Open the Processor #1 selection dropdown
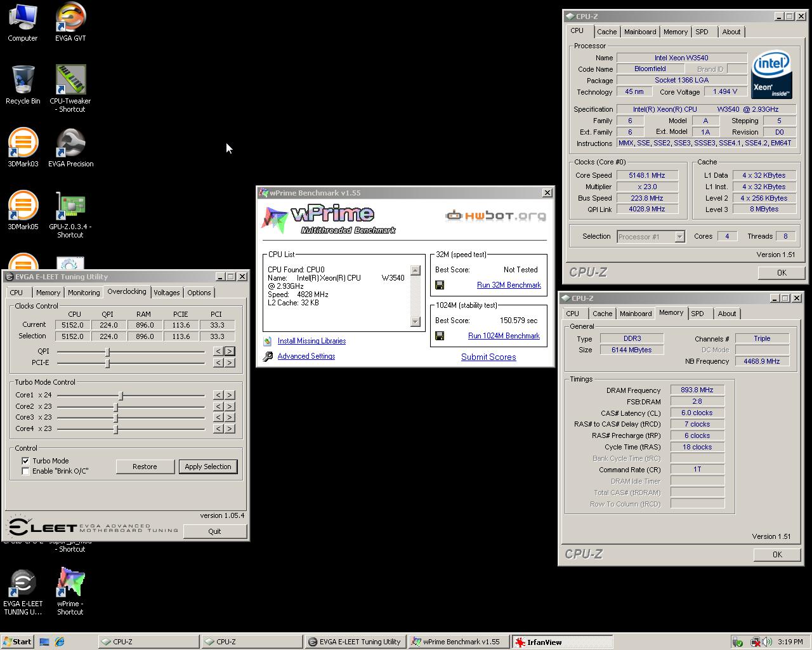812x650 pixels. pyautogui.click(x=679, y=237)
